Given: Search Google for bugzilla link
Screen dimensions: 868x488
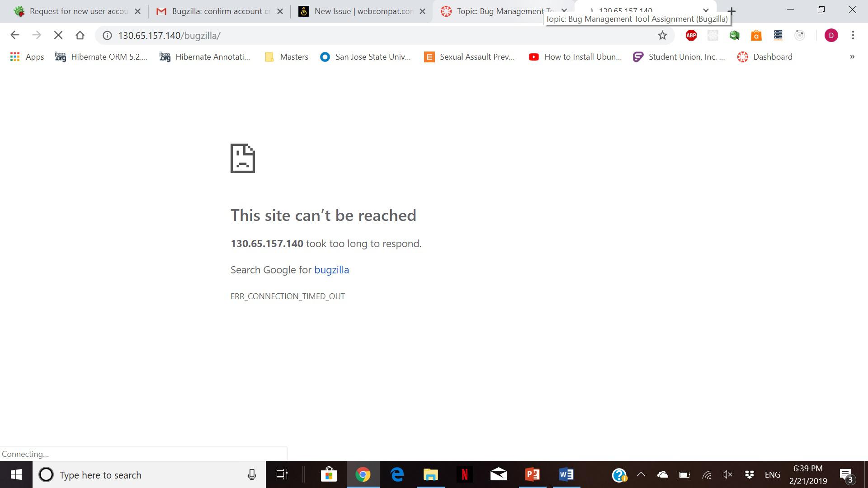Looking at the screenshot, I should 331,269.
